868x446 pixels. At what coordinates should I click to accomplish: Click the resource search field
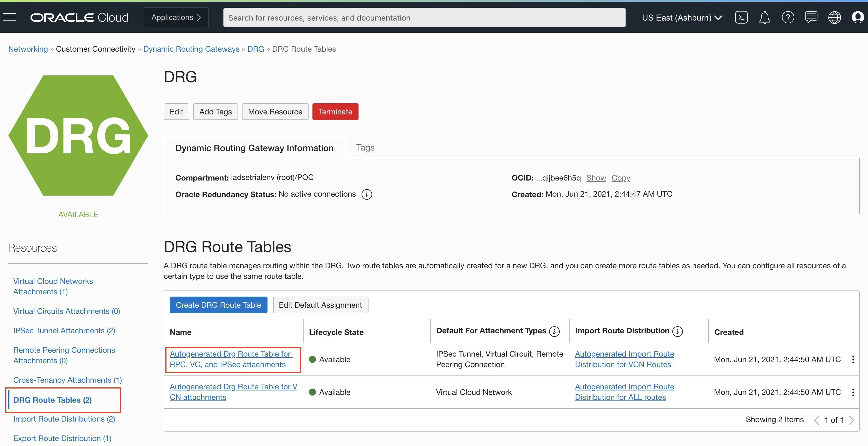click(424, 17)
